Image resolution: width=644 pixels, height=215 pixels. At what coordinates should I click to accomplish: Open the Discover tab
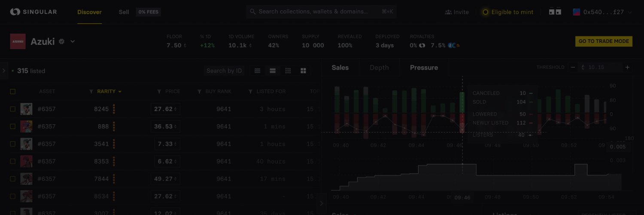[x=89, y=12]
